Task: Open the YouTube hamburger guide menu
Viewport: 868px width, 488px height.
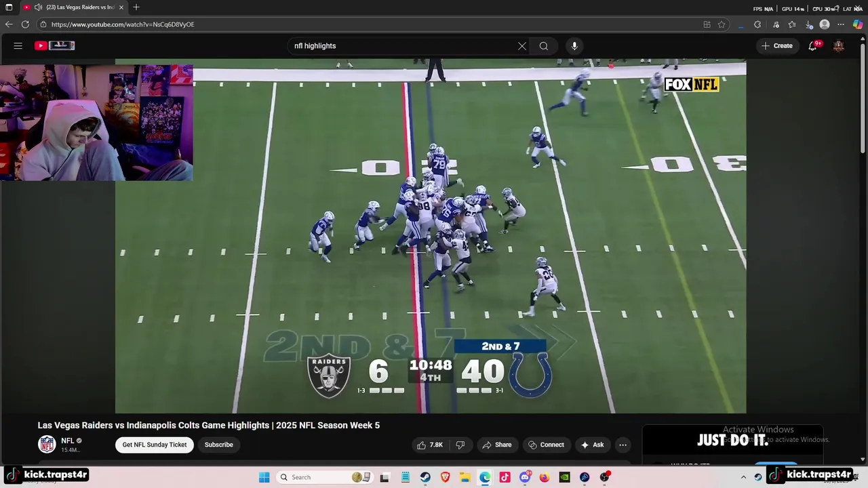Action: point(18,46)
